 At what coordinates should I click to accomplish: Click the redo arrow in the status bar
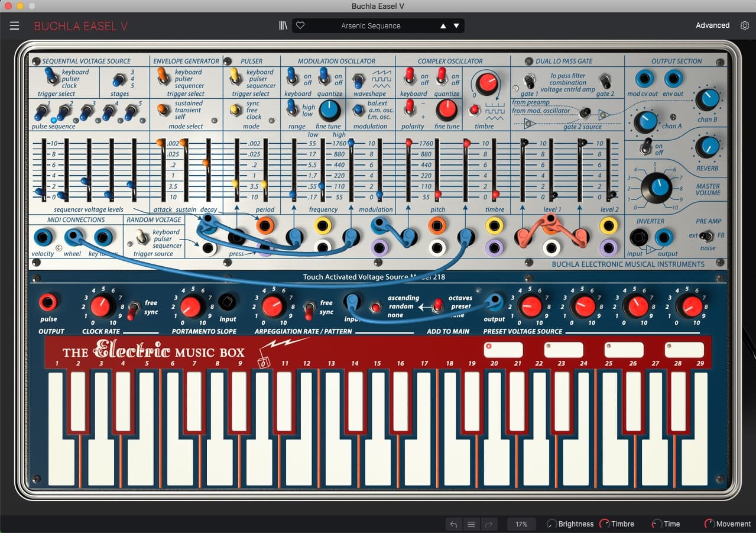(488, 524)
